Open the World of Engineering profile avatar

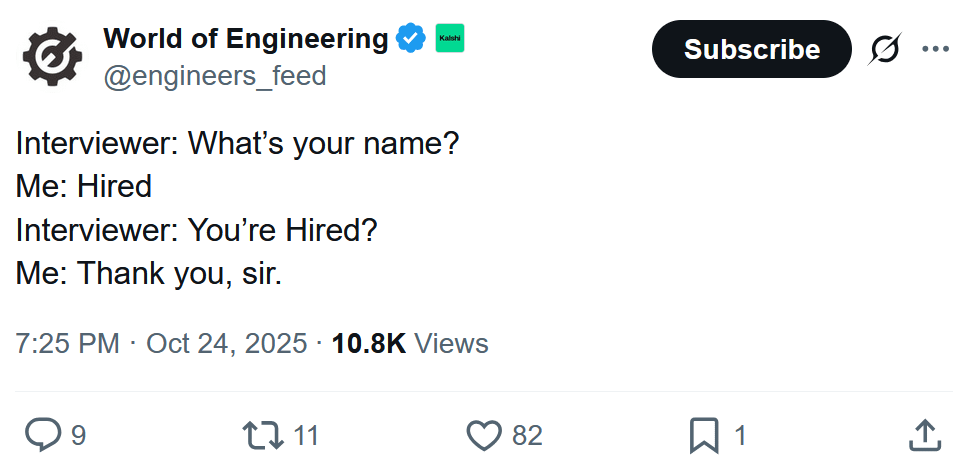(52, 54)
